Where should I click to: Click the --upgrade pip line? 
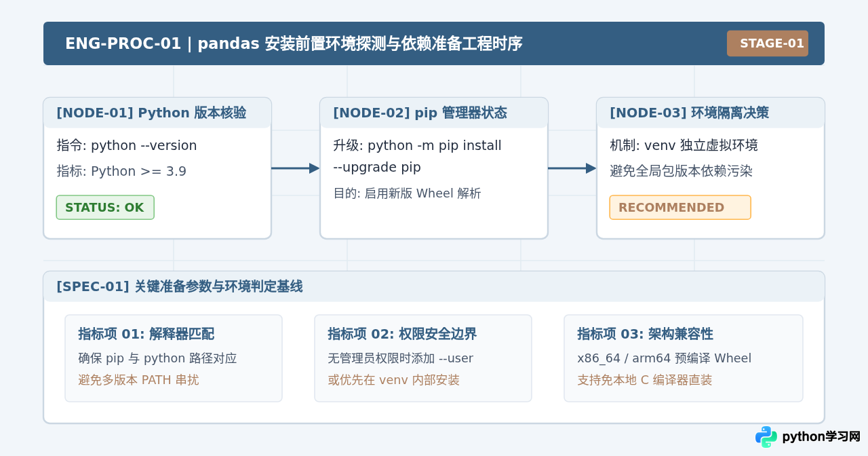377,167
